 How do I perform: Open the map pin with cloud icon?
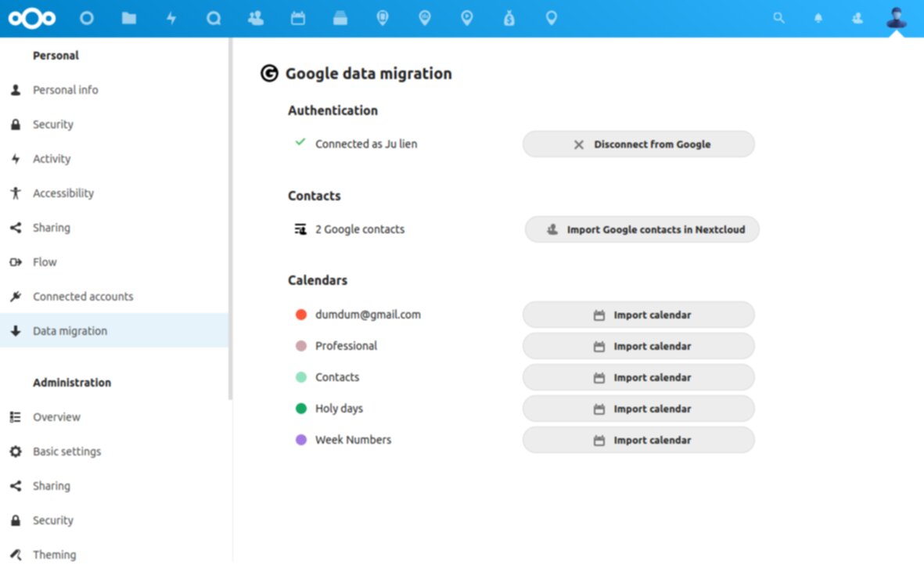(x=425, y=18)
